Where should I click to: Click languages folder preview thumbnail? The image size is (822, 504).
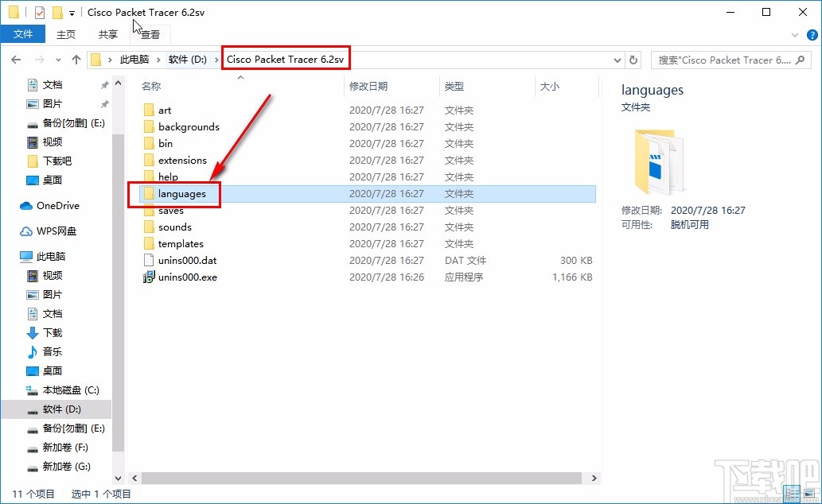[x=659, y=162]
